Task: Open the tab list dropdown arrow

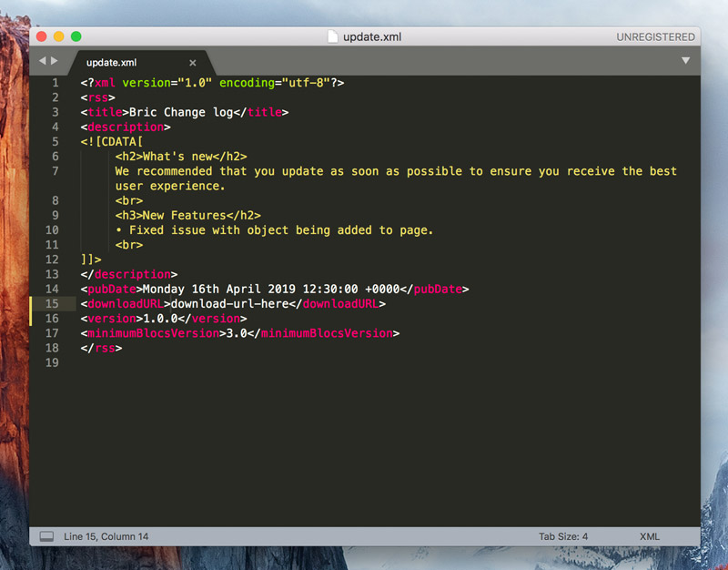Action: (x=685, y=60)
